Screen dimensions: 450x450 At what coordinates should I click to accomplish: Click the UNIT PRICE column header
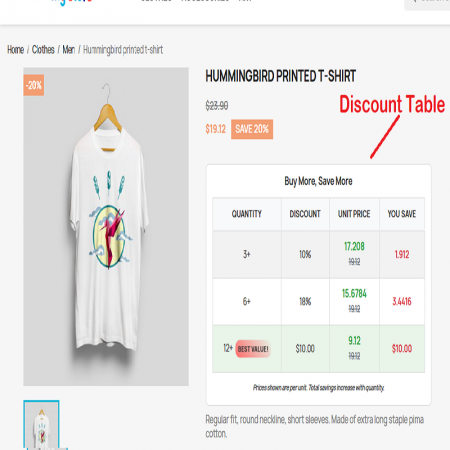click(x=354, y=214)
